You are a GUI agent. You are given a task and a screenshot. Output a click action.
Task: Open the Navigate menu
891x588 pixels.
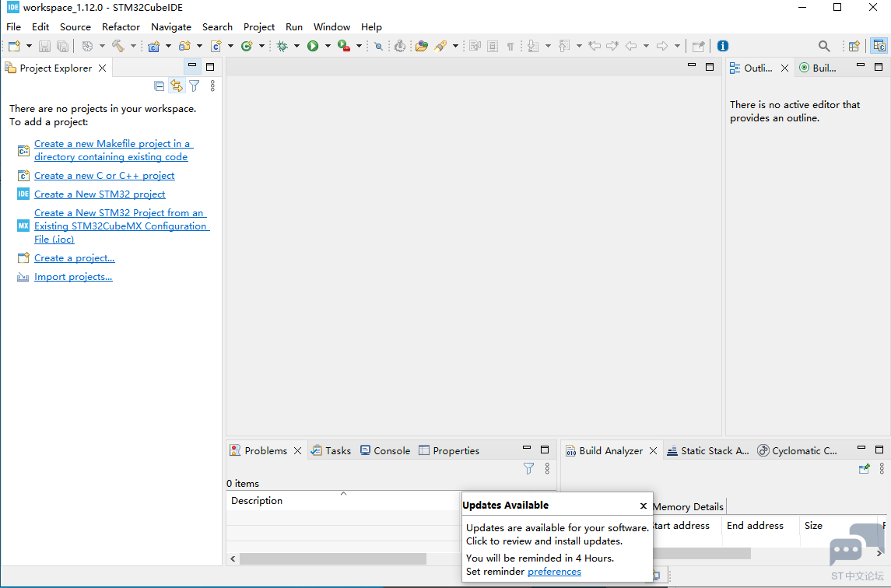[x=170, y=26]
